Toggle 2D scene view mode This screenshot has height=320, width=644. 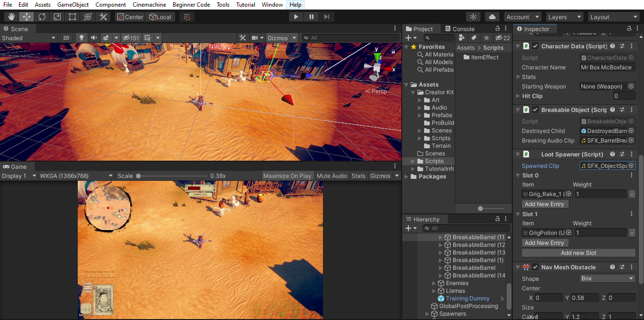pos(66,38)
